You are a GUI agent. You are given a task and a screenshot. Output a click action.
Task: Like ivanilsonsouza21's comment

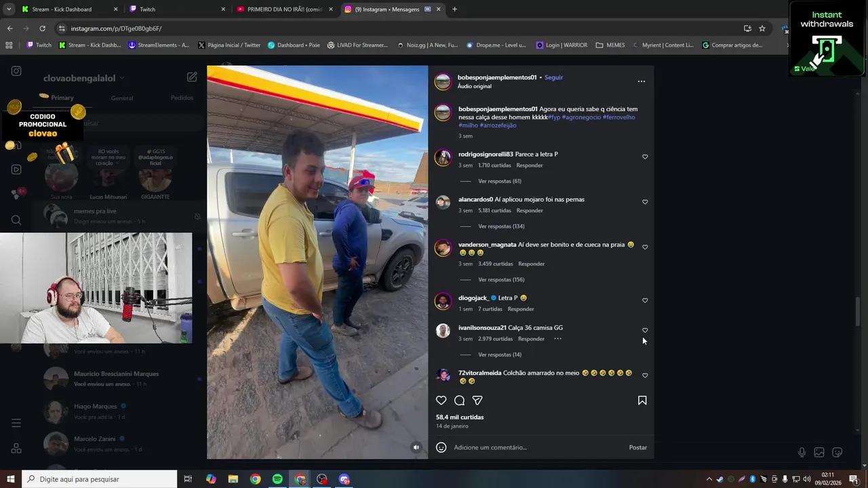(x=645, y=330)
